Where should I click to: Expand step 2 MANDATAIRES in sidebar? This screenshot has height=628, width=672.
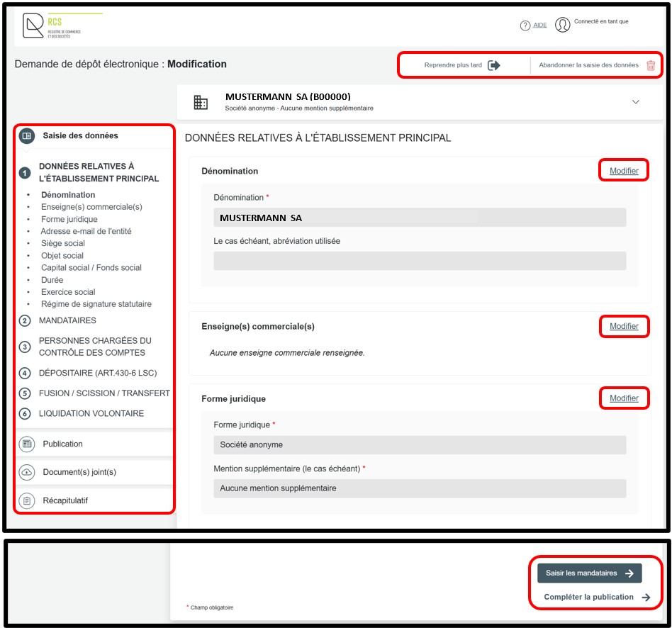coord(67,321)
